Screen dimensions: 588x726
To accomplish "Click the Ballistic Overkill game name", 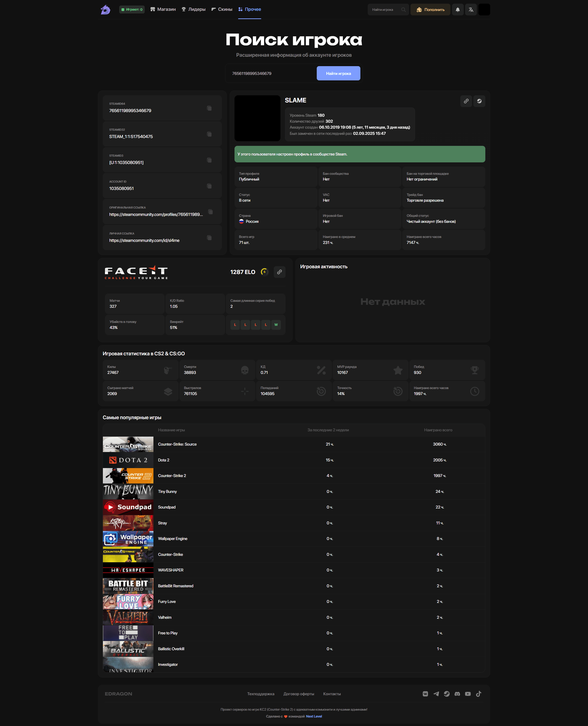I will click(171, 649).
